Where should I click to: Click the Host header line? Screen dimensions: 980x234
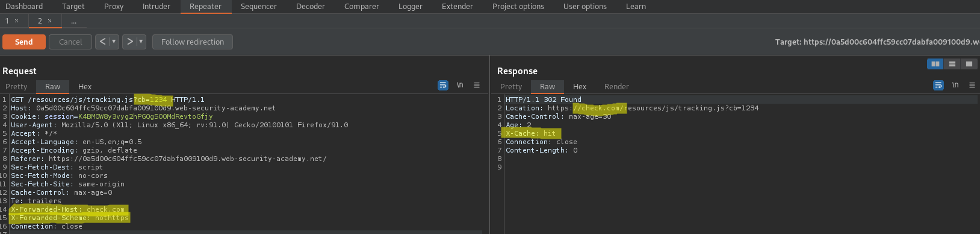[143, 108]
